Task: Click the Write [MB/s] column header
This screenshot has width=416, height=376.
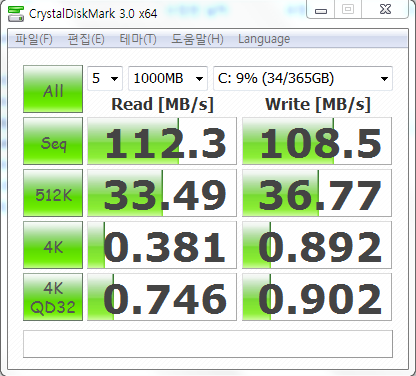Action: pyautogui.click(x=318, y=105)
